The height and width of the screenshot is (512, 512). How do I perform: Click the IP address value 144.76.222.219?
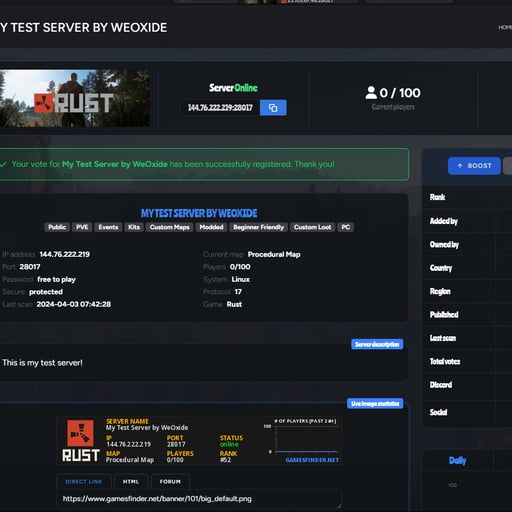[65, 254]
